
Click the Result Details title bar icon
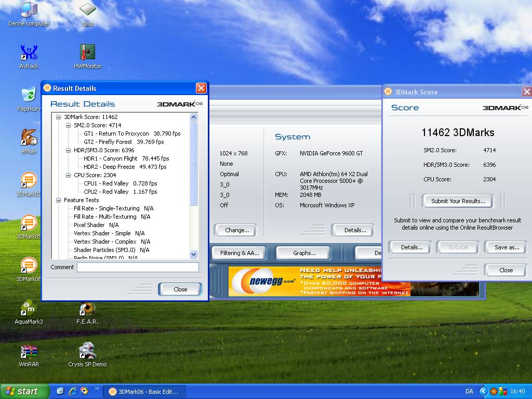[x=47, y=88]
